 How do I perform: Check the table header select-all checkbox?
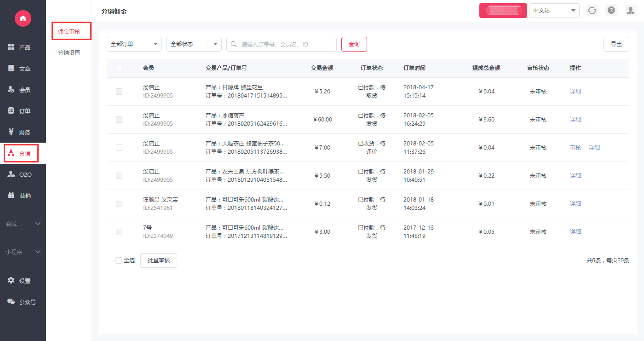point(119,68)
